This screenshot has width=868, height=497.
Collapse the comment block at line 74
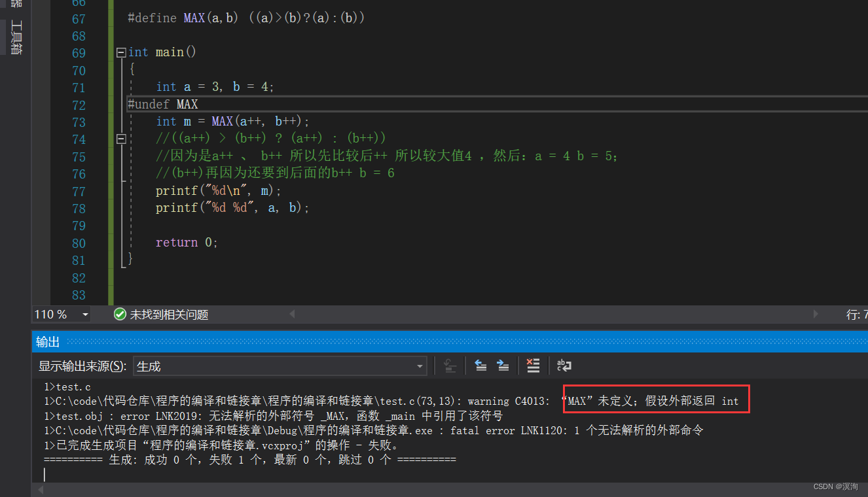click(121, 137)
